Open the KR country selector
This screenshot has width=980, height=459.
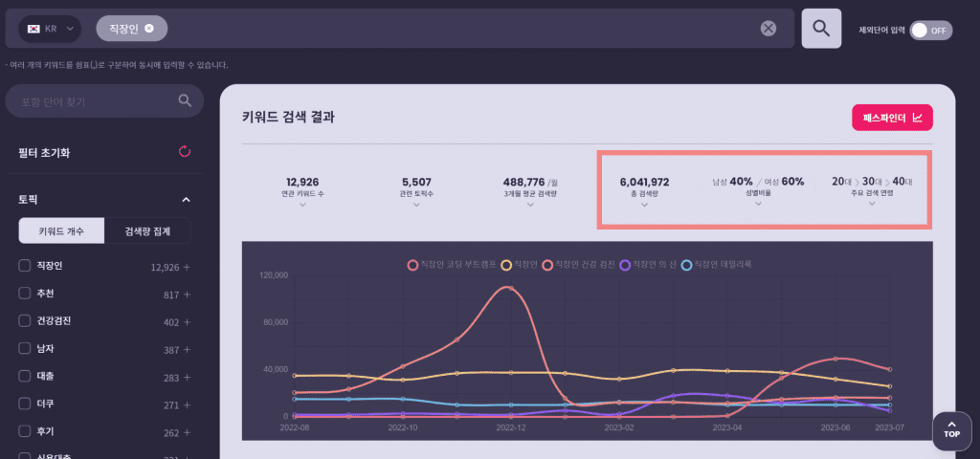pyautogui.click(x=50, y=28)
